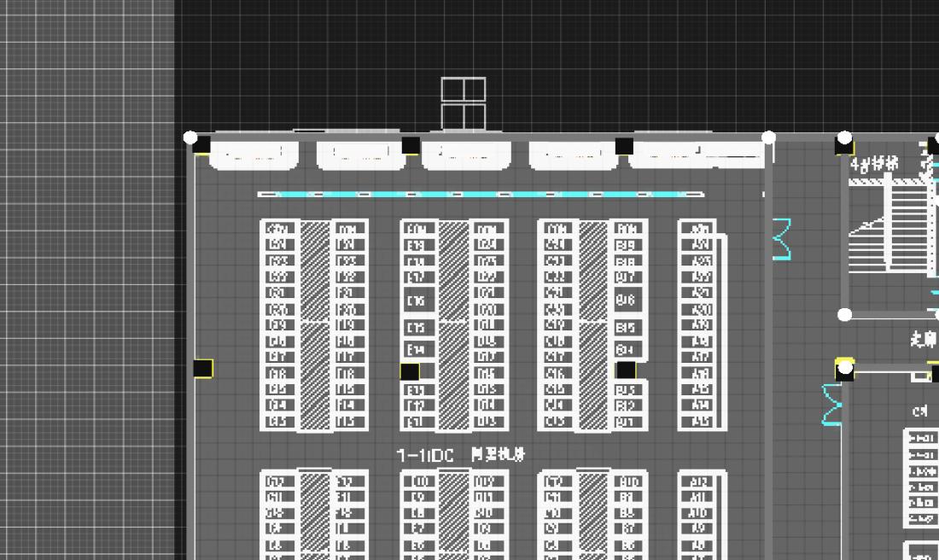This screenshot has height=560, width=939.
Task: Select the hatched aisle between first two rack columns
Action: pos(315,324)
